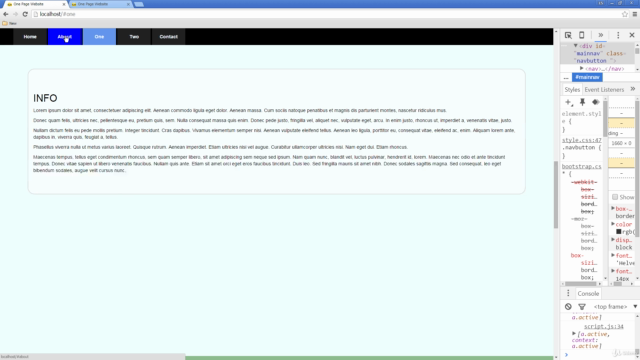Click the New Style Rule plus icon
Screen dimensions: 640x360
pyautogui.click(x=569, y=102)
